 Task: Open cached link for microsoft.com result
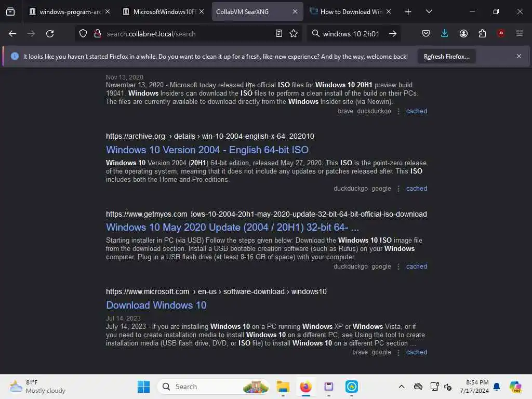(417, 352)
